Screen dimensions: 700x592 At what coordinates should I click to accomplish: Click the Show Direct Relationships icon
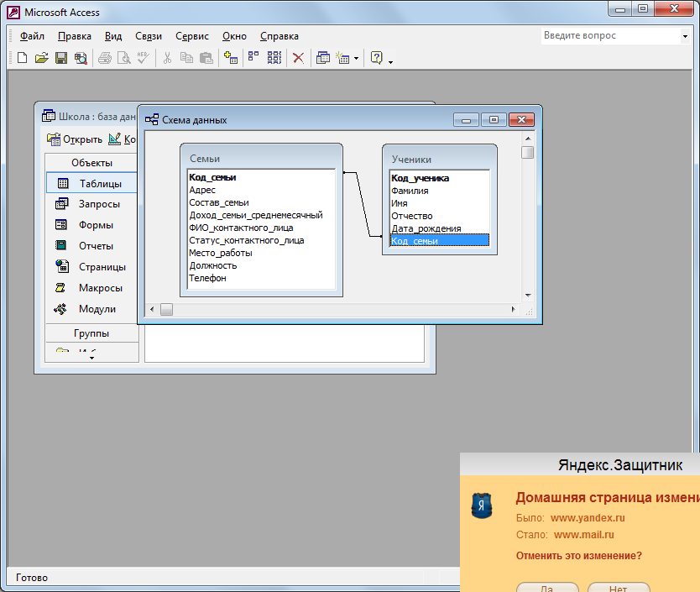click(x=253, y=58)
